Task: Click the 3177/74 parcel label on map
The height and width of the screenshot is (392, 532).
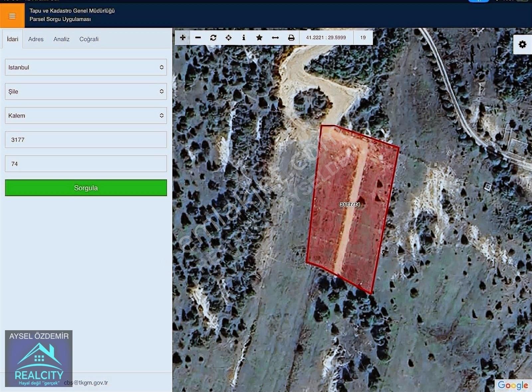Action: 350,204
